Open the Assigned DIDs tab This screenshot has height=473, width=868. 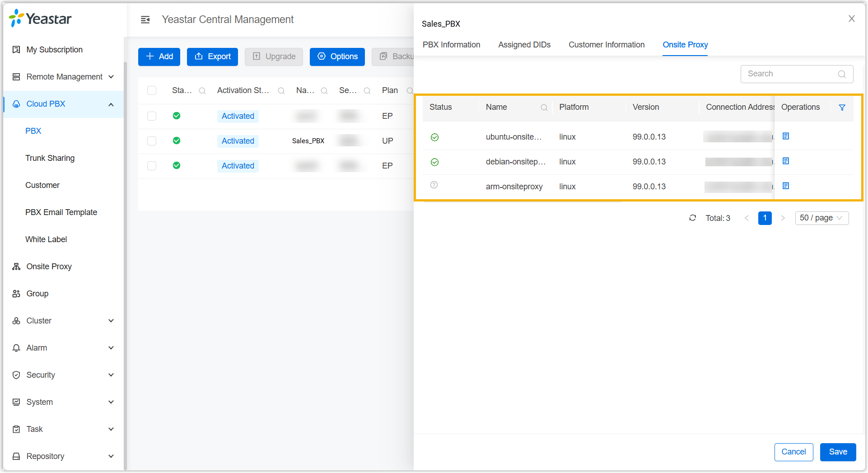524,45
